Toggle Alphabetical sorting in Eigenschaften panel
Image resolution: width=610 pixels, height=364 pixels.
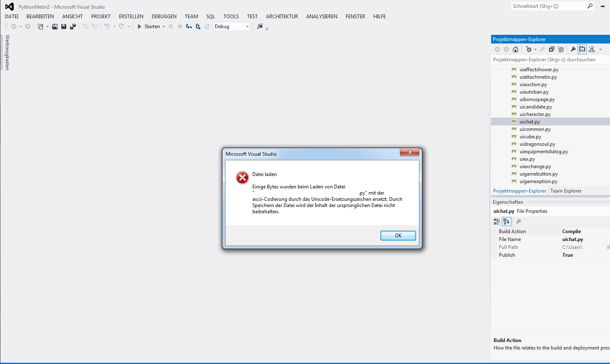pyautogui.click(x=506, y=222)
